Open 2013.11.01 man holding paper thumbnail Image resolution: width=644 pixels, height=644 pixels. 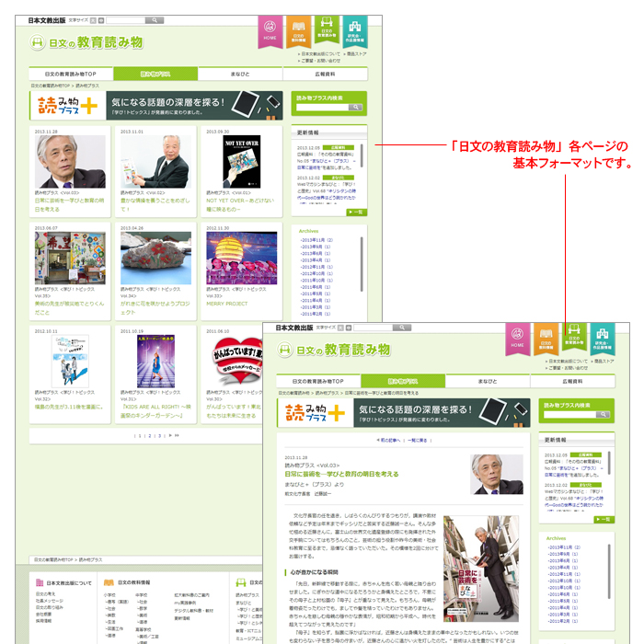click(x=155, y=162)
